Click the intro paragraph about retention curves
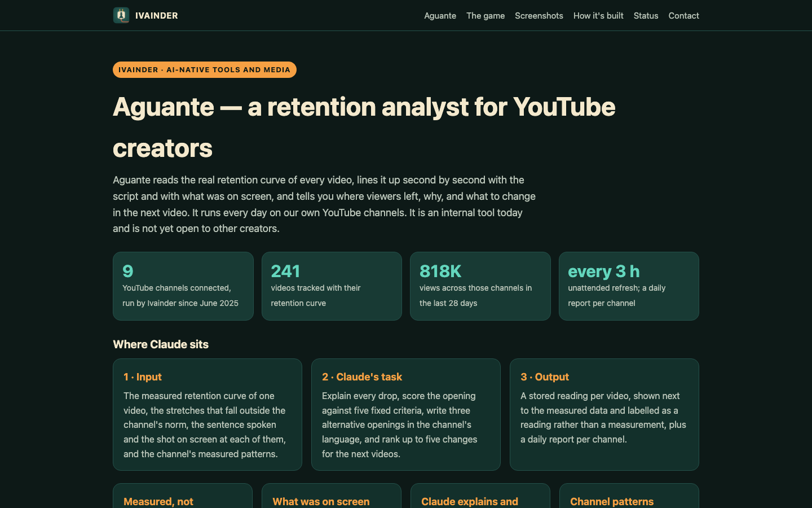The image size is (812, 508). [x=324, y=204]
